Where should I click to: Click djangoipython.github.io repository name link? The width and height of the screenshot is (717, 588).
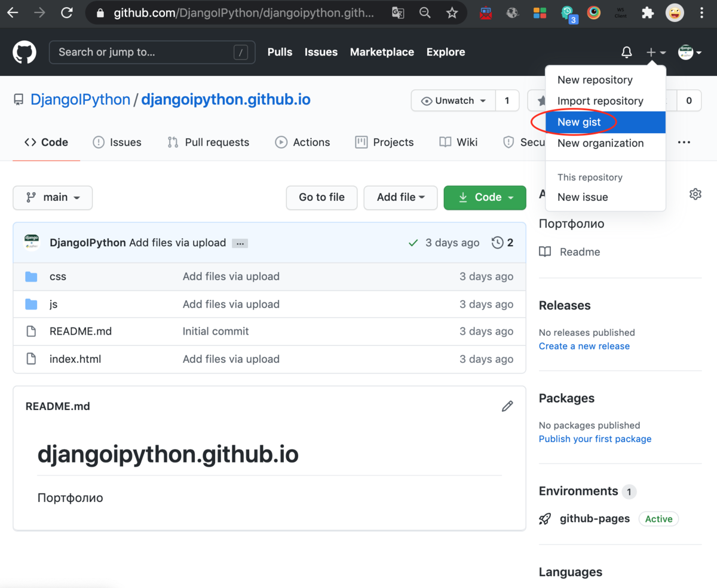226,100
